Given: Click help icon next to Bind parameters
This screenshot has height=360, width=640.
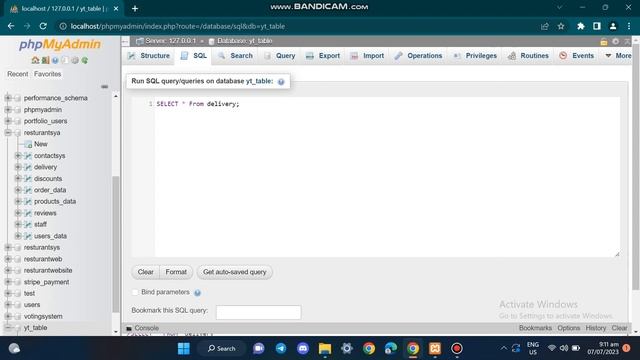Looking at the screenshot, I should pos(198,293).
